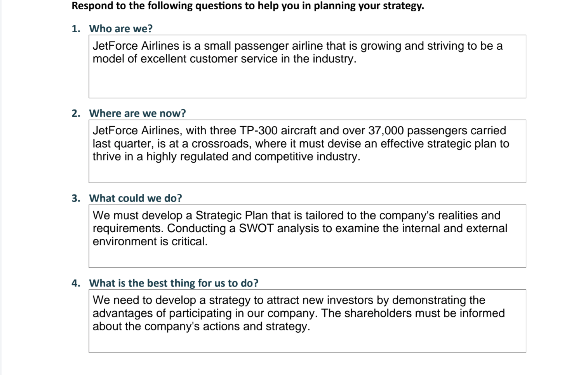Click inside the 'Where are we now?' answer box
Image resolution: width=588 pixels, height=375 pixels.
pos(307,151)
